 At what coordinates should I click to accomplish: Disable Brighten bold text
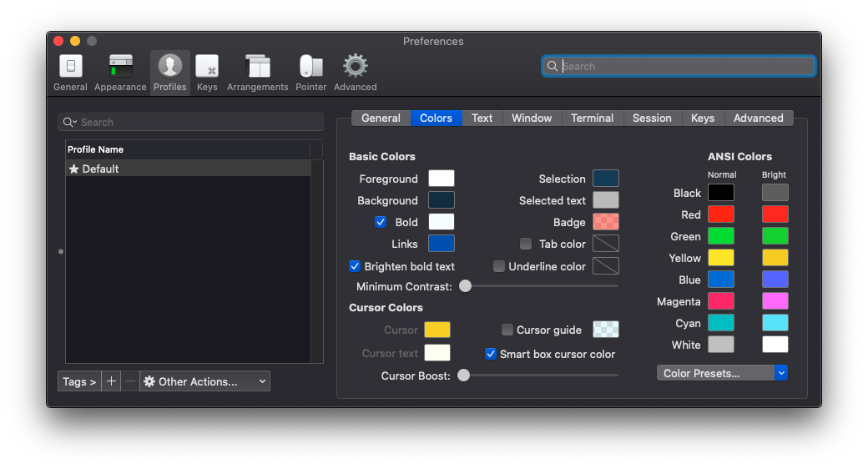(355, 266)
